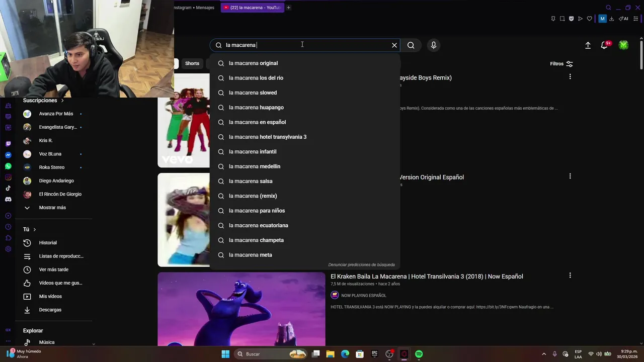Open the Filtros search filter button
This screenshot has width=644, height=362.
pyautogui.click(x=561, y=64)
